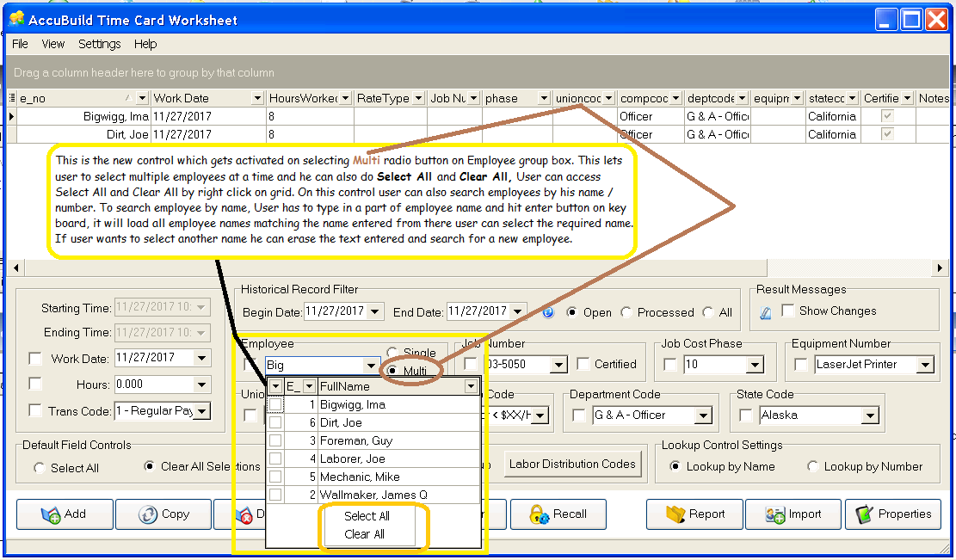Tick the Hours checkbox
956x560 pixels.
[35, 384]
